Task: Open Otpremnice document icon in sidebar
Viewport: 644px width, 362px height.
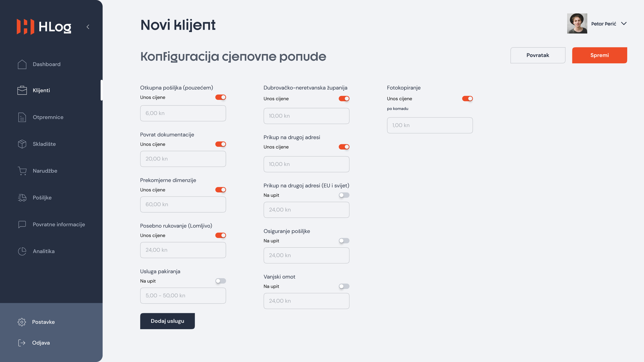Action: (22, 117)
